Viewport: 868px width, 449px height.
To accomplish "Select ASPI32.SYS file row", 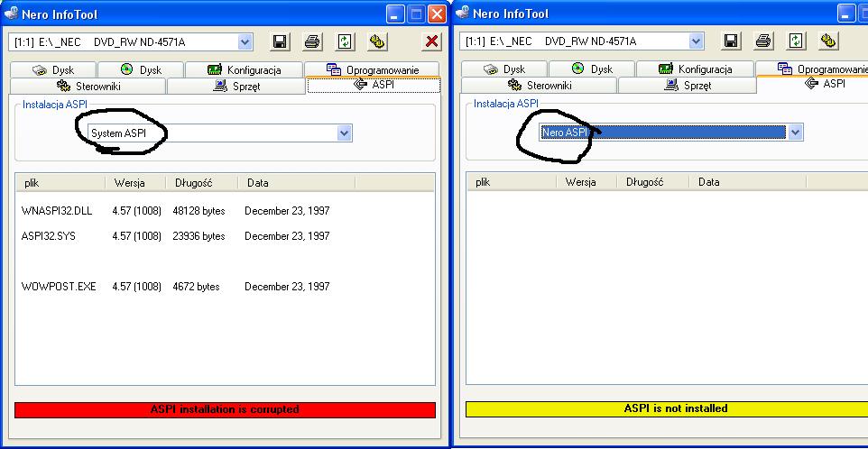I will click(175, 236).
